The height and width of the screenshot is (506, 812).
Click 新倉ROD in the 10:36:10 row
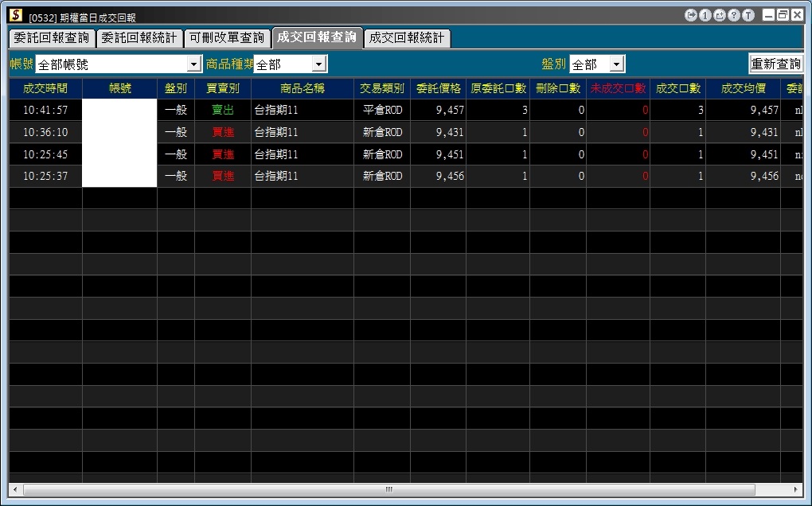point(382,132)
